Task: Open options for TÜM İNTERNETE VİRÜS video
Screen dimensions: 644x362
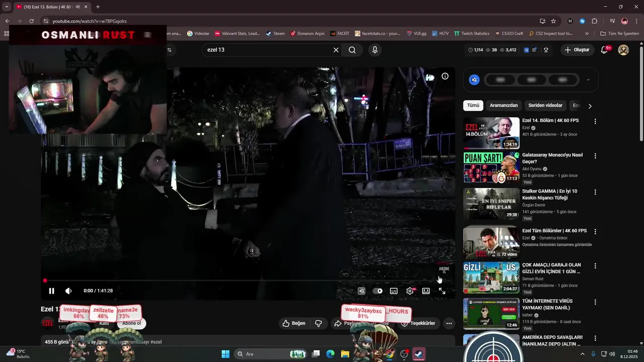Action: pos(595,302)
